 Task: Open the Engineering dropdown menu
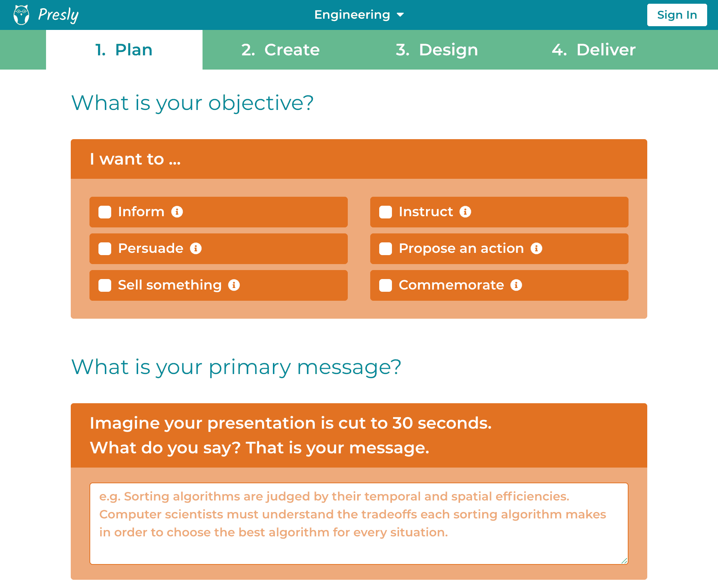coord(359,15)
